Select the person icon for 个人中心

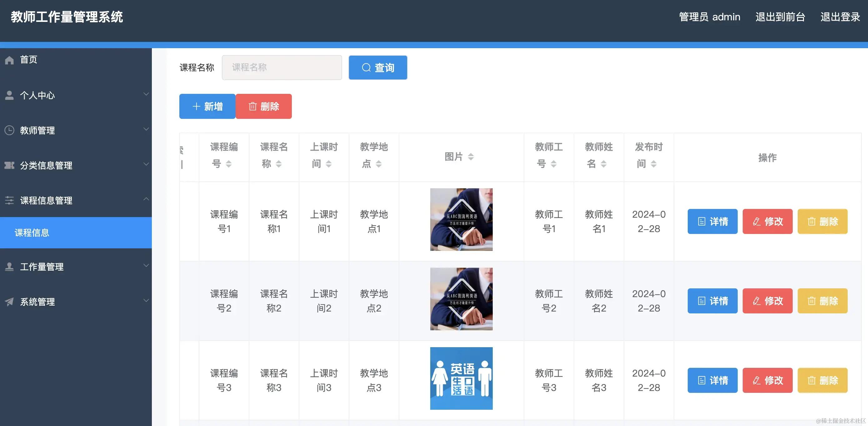tap(9, 95)
